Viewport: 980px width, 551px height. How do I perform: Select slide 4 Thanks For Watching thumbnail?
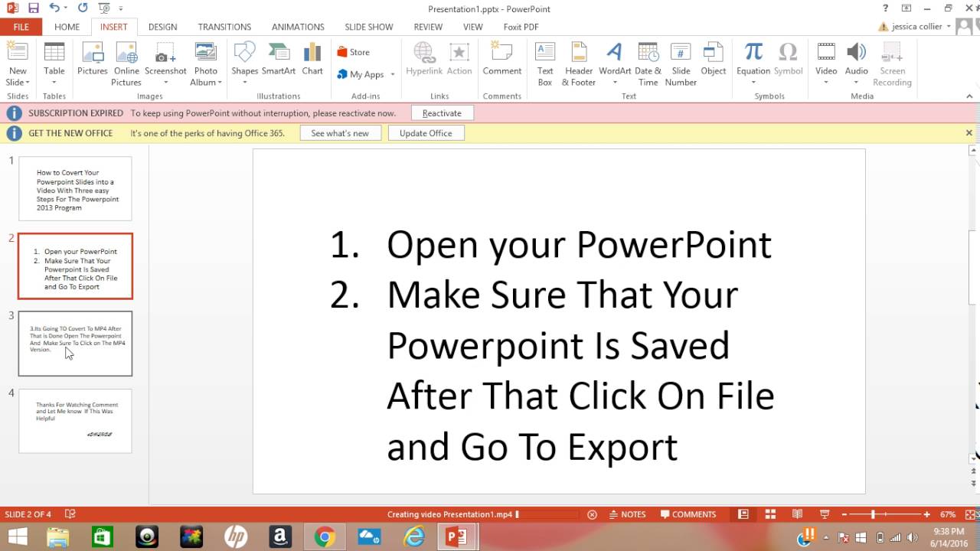75,421
